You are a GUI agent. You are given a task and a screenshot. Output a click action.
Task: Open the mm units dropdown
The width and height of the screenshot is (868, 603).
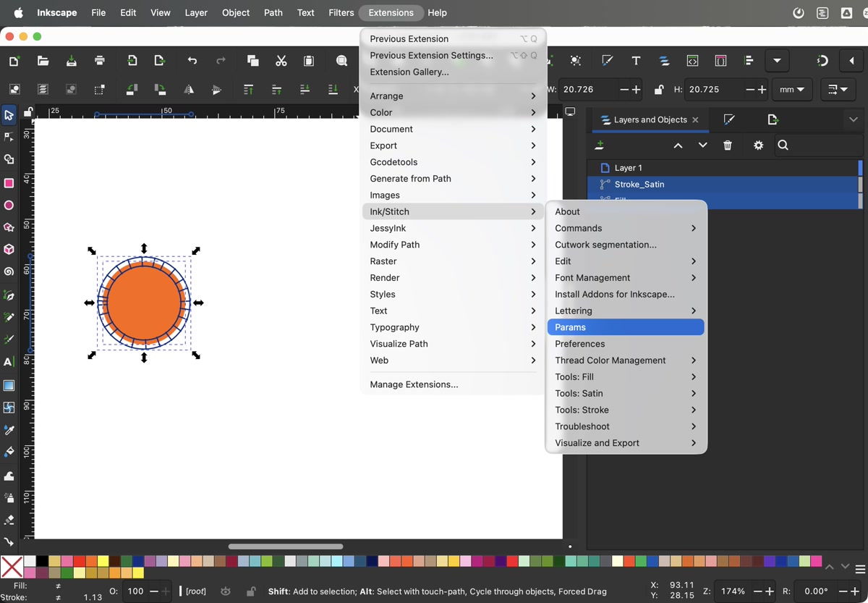pos(792,90)
